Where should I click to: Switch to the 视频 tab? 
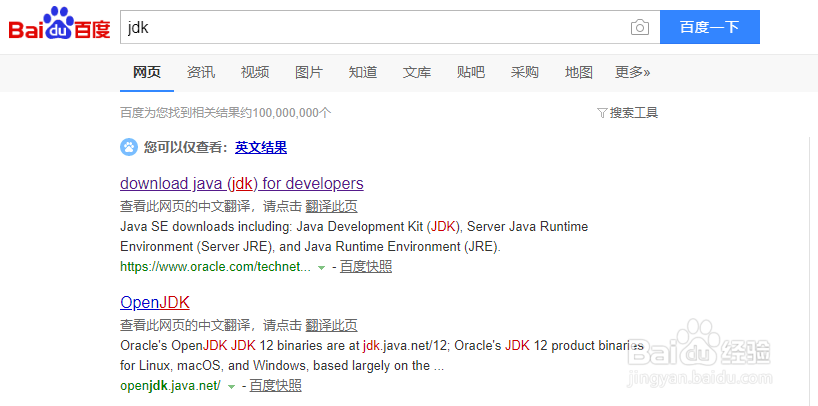point(255,72)
